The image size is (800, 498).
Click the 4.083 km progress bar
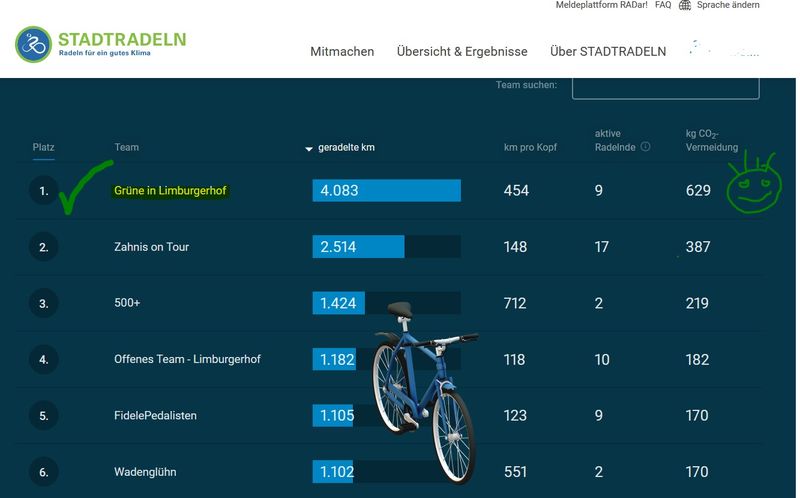(386, 190)
